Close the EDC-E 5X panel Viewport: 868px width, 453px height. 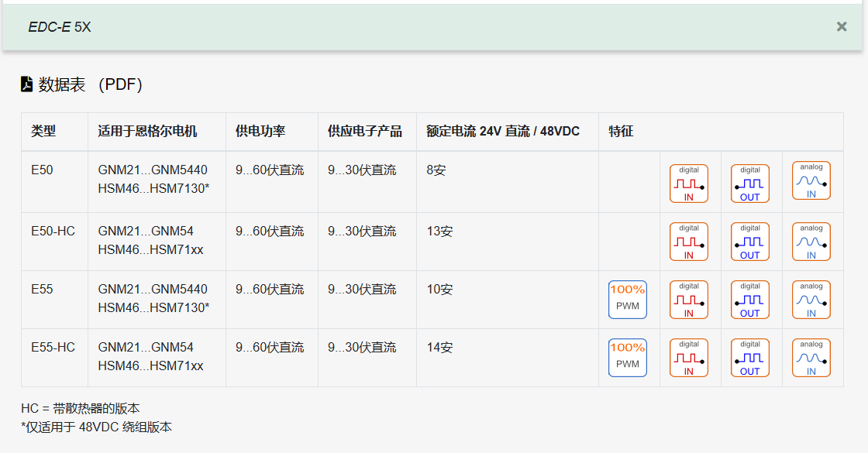(x=842, y=27)
